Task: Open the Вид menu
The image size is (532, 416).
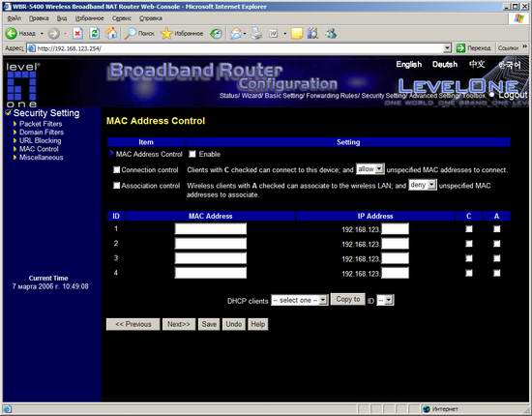Action: 62,18
